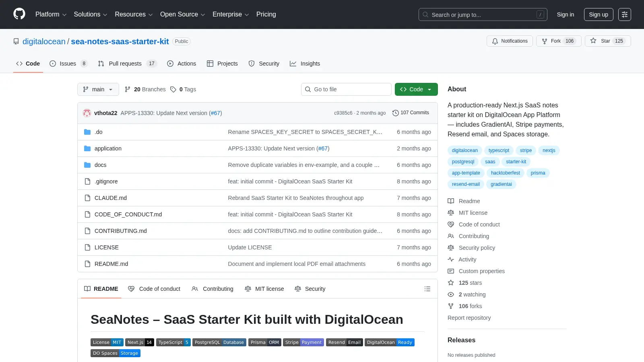Expand the Platform menu
This screenshot has width=644, height=362.
pyautogui.click(x=51, y=14)
